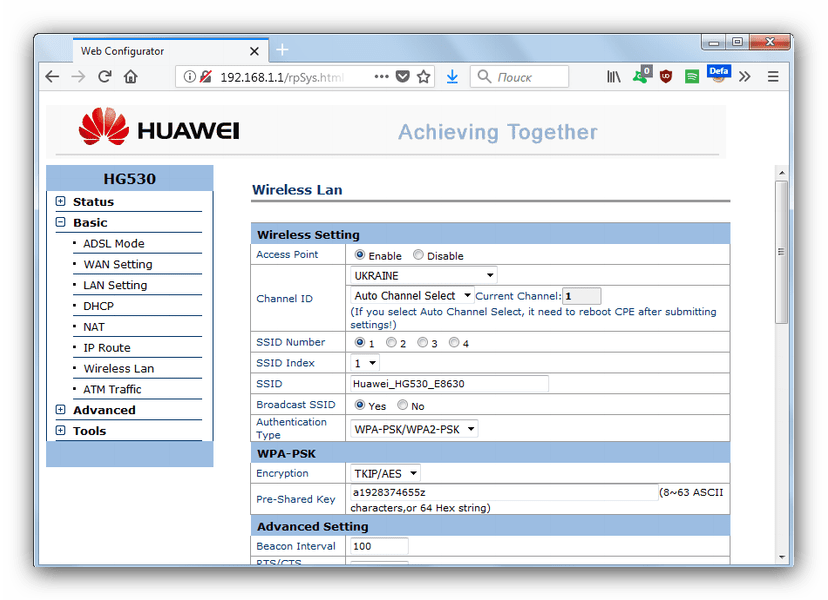This screenshot has width=828, height=600.
Task: Click the browser forward arrow
Action: (x=78, y=77)
